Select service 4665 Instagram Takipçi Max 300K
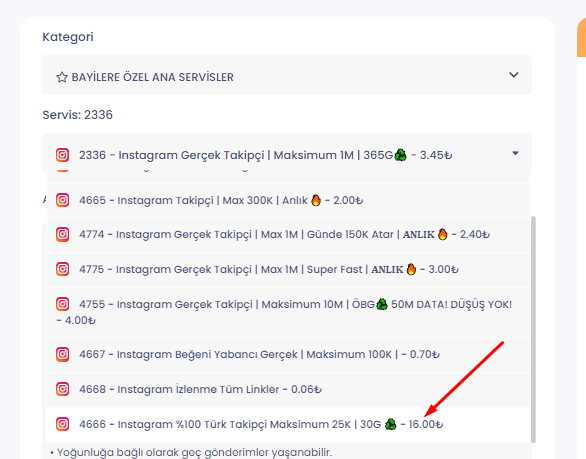Viewport: 586px width, 459px height. pyautogui.click(x=288, y=200)
